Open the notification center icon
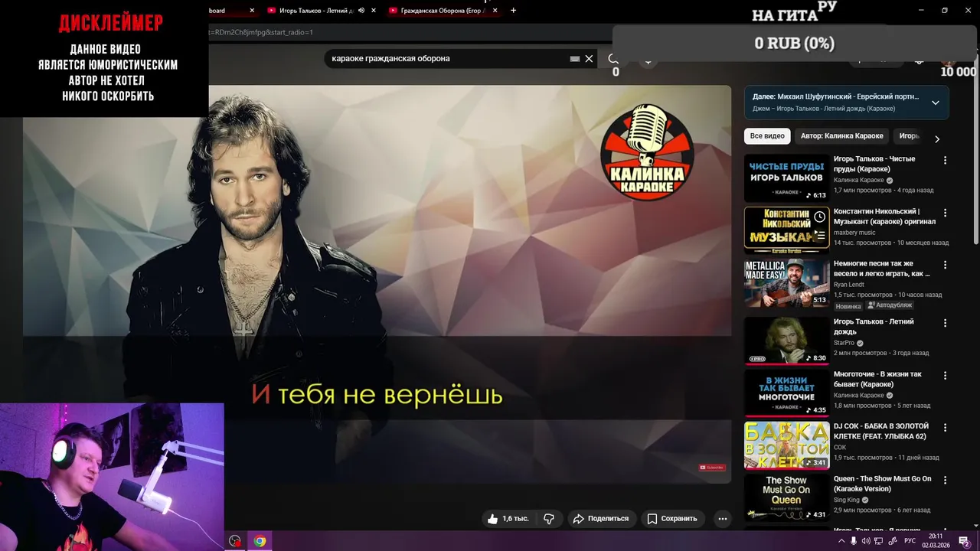This screenshot has width=980, height=551. coord(964,541)
